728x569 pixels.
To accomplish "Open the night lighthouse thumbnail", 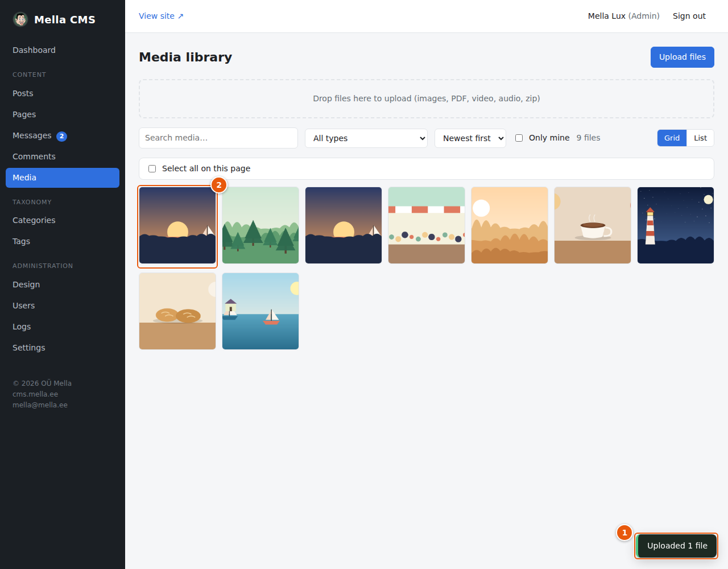I will click(676, 225).
